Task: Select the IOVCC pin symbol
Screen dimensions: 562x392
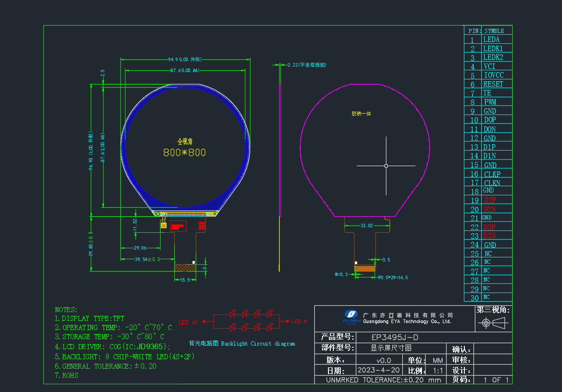Action: tap(494, 75)
